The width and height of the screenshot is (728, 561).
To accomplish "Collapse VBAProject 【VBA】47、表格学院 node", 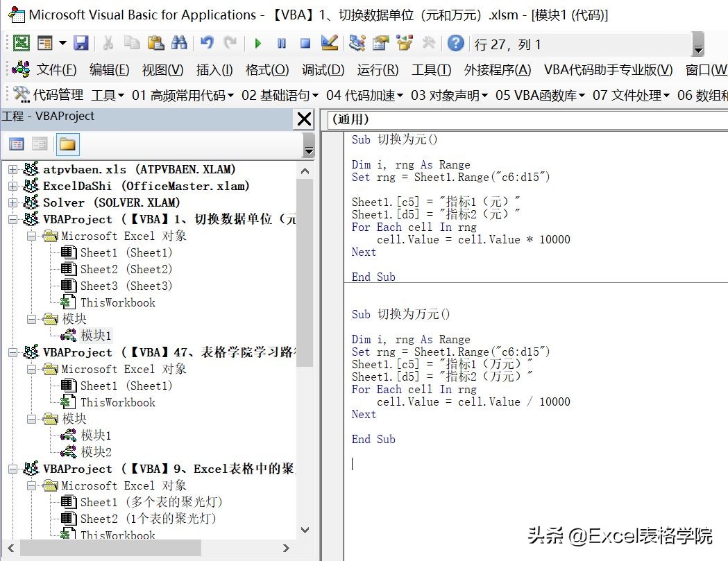I will (13, 353).
